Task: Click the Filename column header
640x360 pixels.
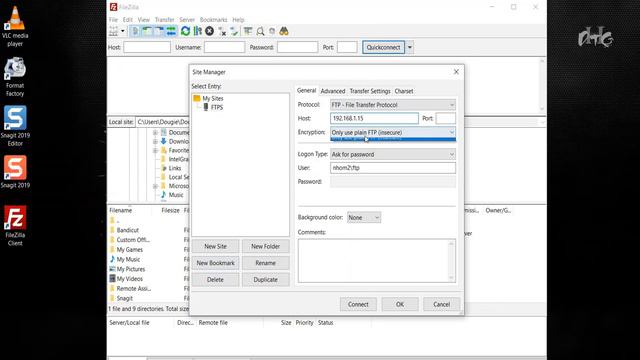Action: [121, 211]
